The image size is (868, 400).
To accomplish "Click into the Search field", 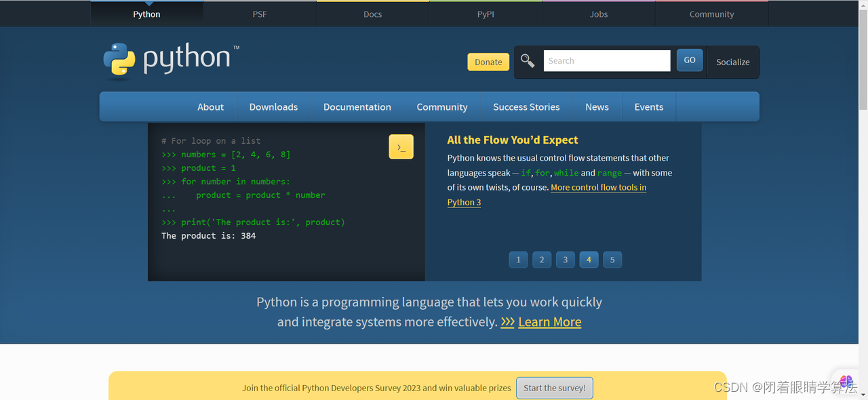I will pos(607,60).
